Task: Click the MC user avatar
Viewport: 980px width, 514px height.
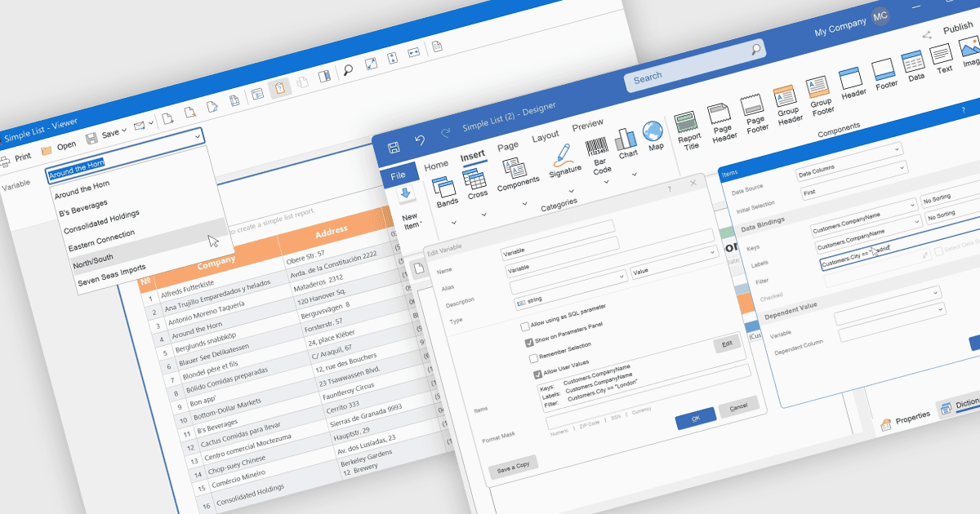Action: (x=880, y=16)
